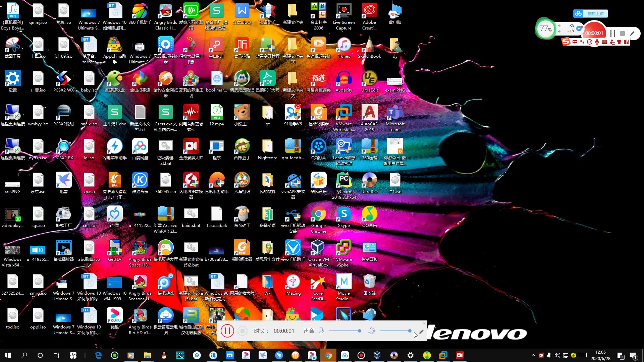Adjust the speaker volume slider
Screen dimensions: 644x362
point(395,331)
